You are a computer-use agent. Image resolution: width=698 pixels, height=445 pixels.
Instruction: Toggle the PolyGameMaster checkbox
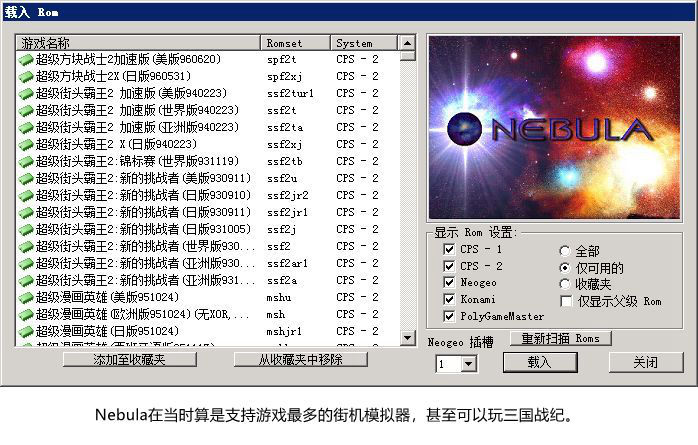pyautogui.click(x=449, y=316)
